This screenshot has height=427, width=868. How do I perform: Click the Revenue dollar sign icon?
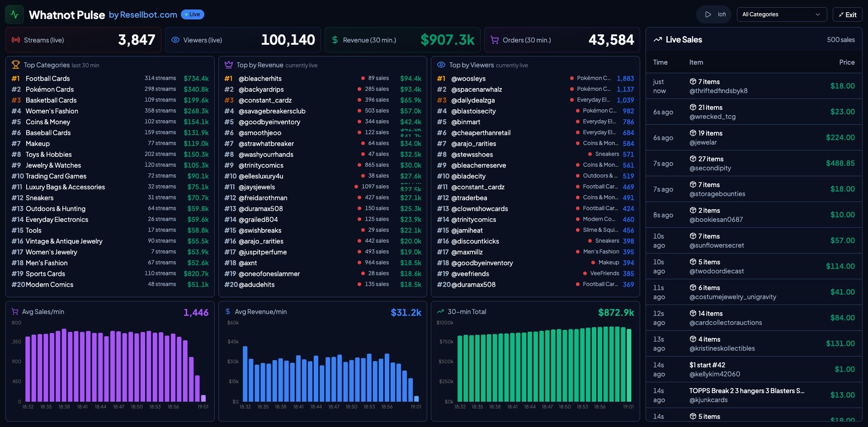pyautogui.click(x=335, y=40)
